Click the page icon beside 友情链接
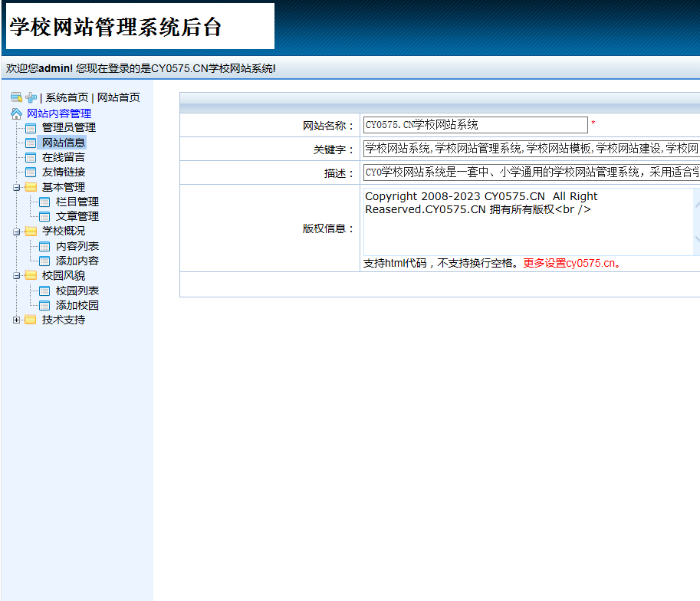 pos(31,172)
